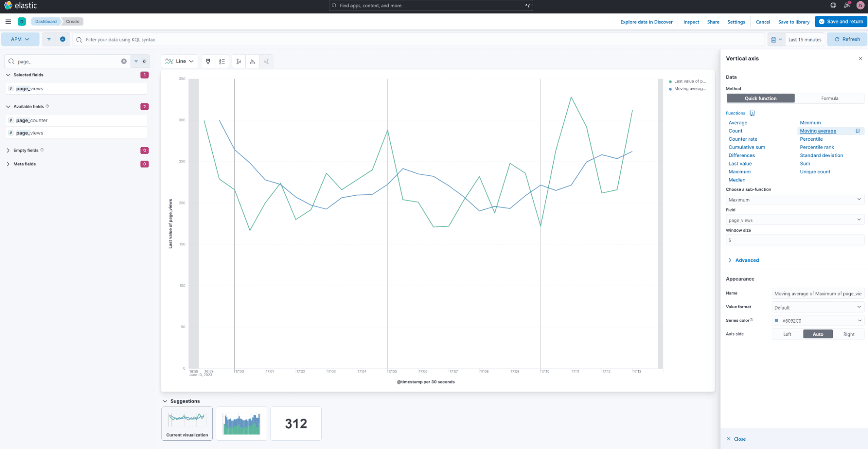Open the Share menu
868x449 pixels.
[x=713, y=22]
